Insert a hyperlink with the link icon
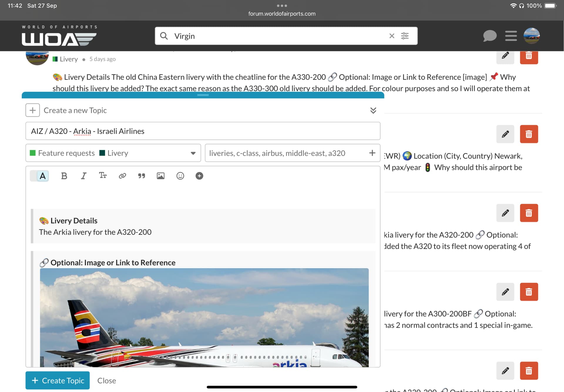The width and height of the screenshot is (564, 392). [x=122, y=176]
